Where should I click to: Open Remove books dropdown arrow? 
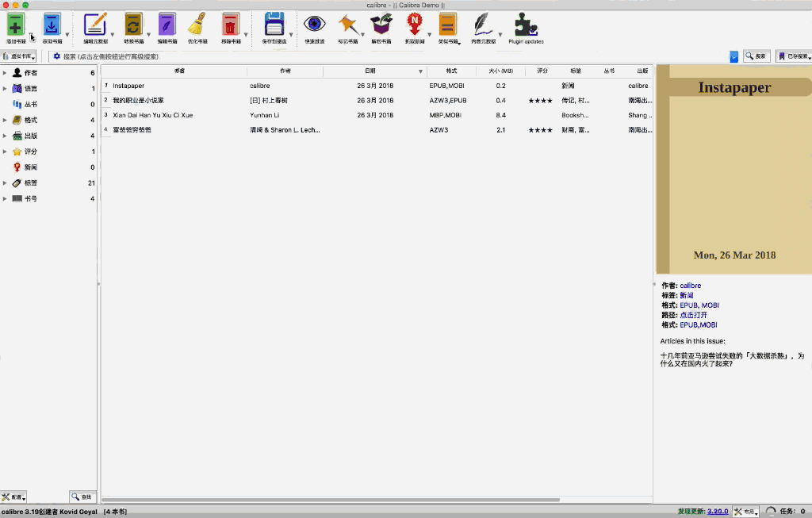click(246, 35)
